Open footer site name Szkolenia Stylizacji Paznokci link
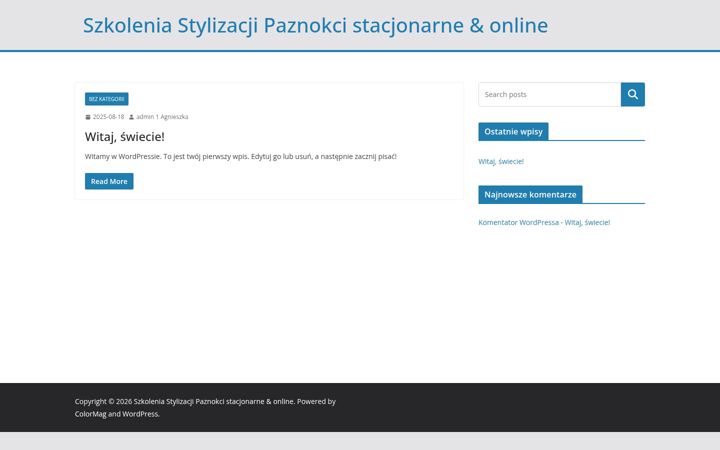720x450 pixels. pos(214,401)
